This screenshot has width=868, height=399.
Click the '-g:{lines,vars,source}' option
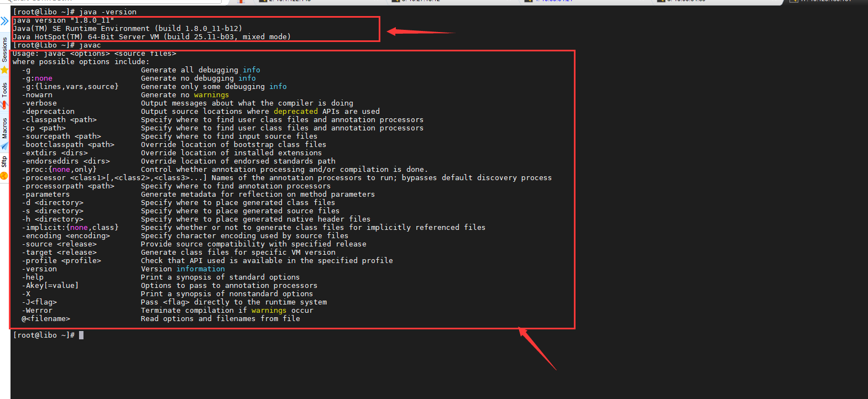[x=70, y=87]
